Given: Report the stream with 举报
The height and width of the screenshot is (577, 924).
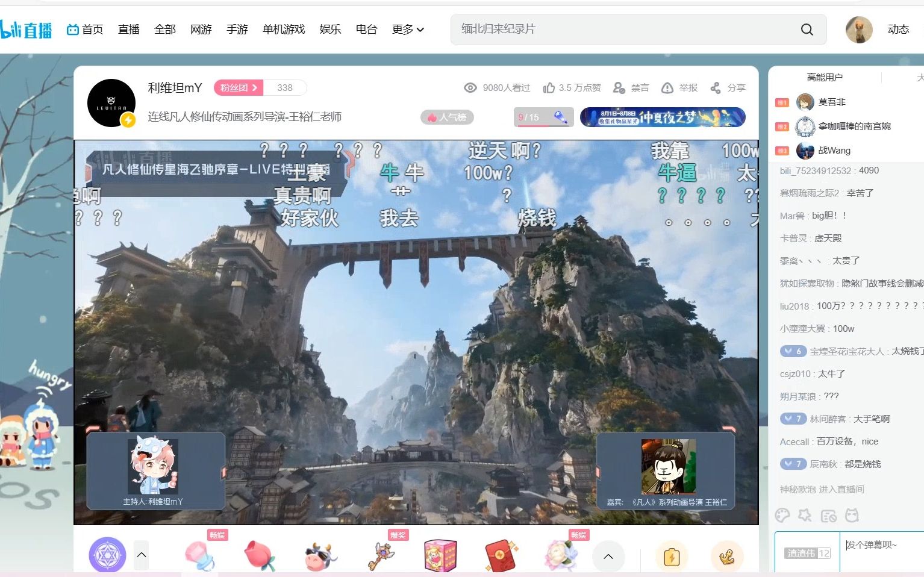Looking at the screenshot, I should tap(679, 88).
